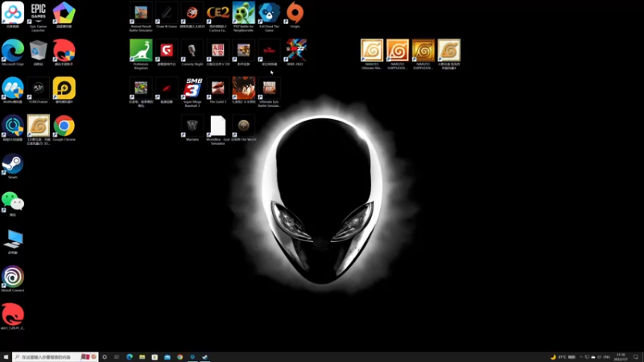Open The Guild 3 shortcut
Viewport: 644px width, 362px height.
coord(217,90)
